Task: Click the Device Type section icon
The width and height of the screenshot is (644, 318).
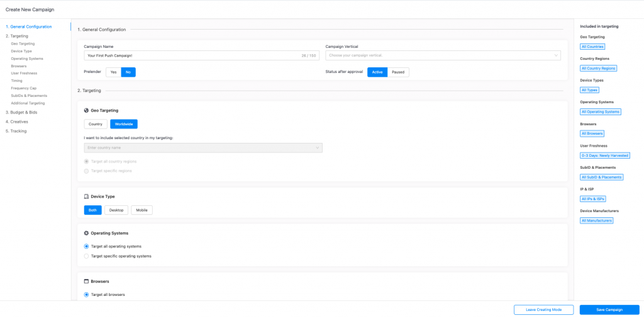Action: (x=86, y=196)
